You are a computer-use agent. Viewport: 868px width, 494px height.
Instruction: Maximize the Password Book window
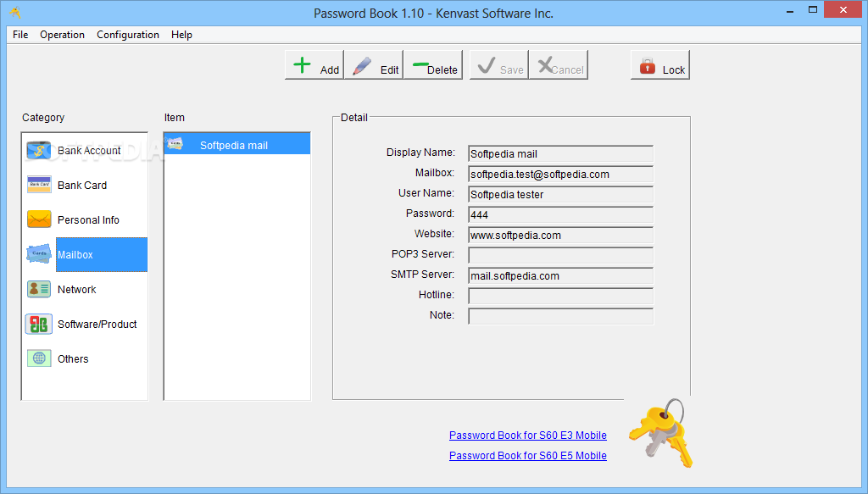coord(813,10)
